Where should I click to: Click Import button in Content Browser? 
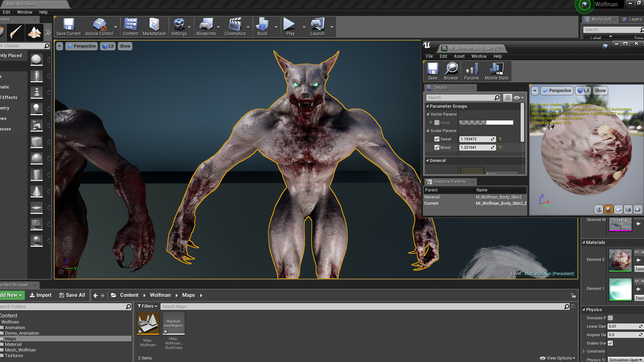tap(40, 295)
